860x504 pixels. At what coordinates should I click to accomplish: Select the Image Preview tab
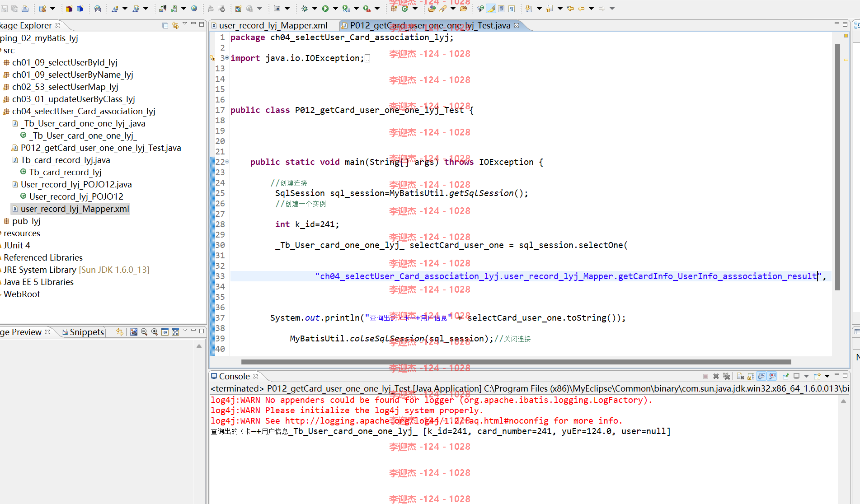(x=22, y=332)
